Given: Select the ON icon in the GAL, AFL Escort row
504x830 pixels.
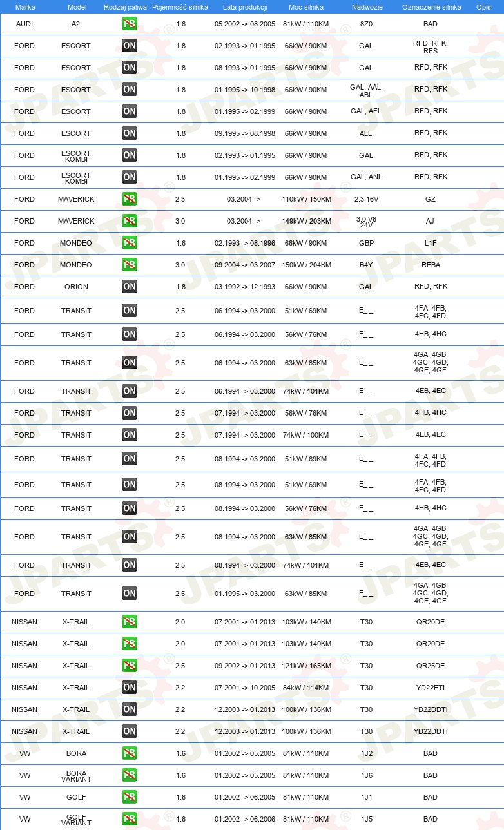Looking at the screenshot, I should 130,111.
